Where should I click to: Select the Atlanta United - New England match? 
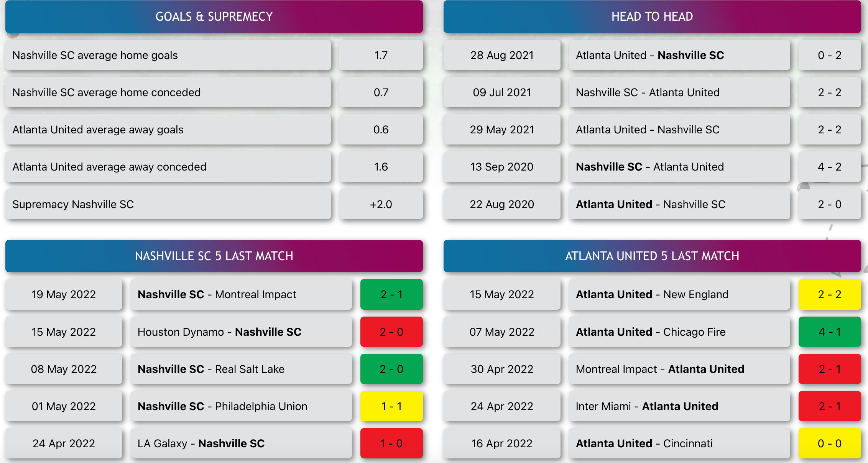click(x=679, y=294)
